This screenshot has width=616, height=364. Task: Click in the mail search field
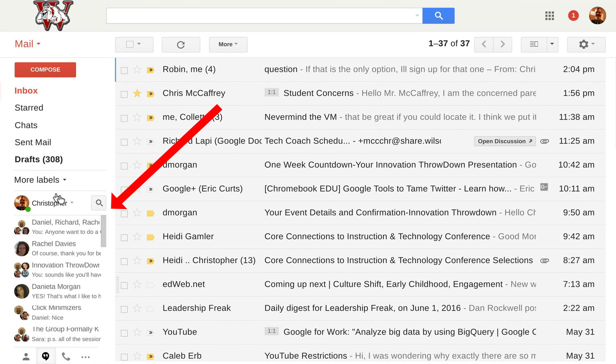point(261,16)
